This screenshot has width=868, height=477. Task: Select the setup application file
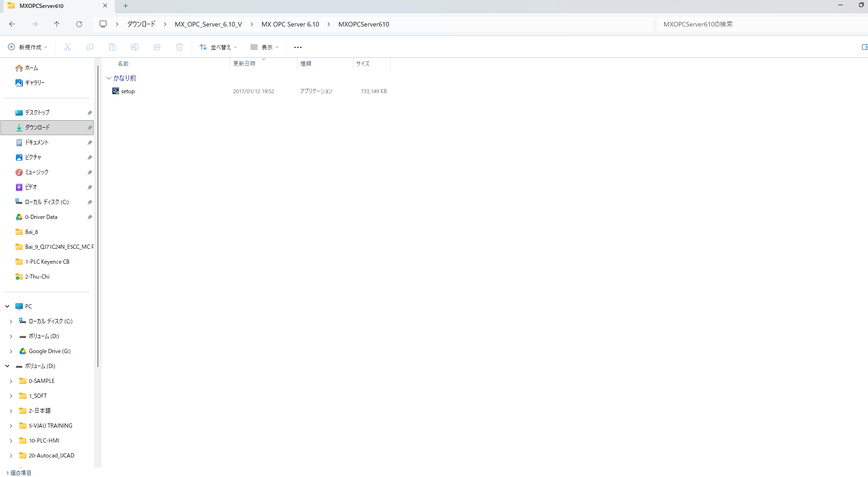(x=128, y=91)
